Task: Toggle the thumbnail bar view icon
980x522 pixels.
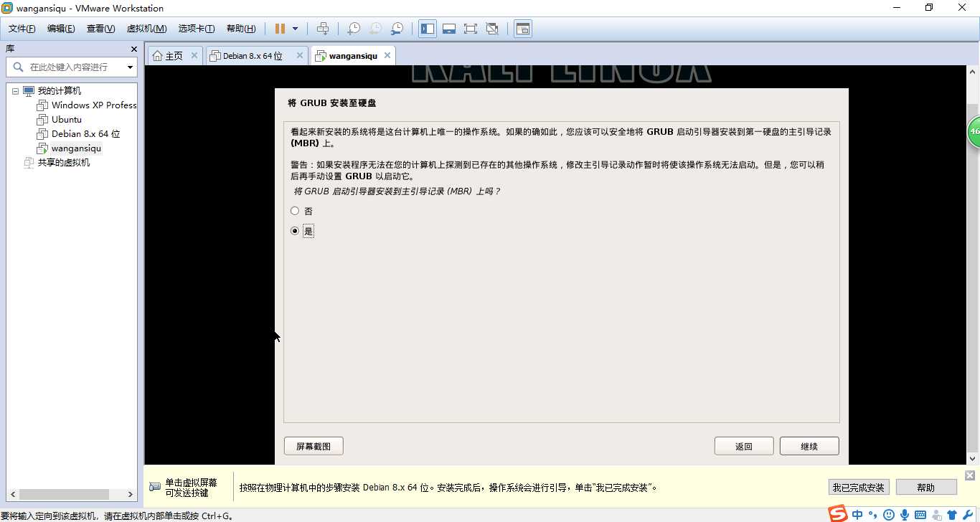Action: coord(449,29)
